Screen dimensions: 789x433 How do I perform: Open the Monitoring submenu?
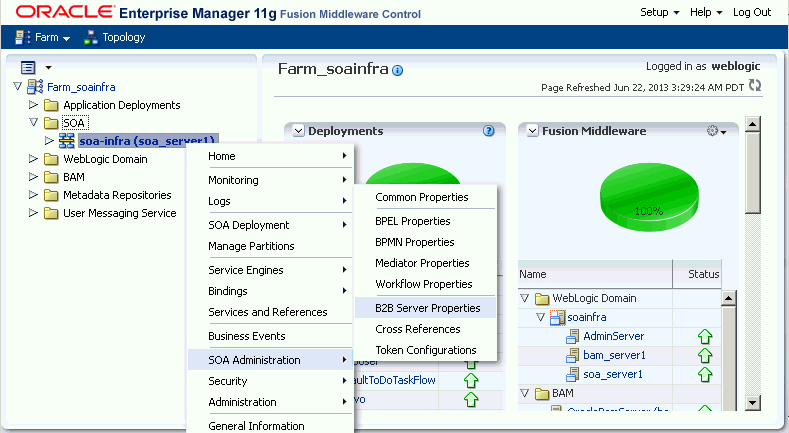pyautogui.click(x=271, y=180)
